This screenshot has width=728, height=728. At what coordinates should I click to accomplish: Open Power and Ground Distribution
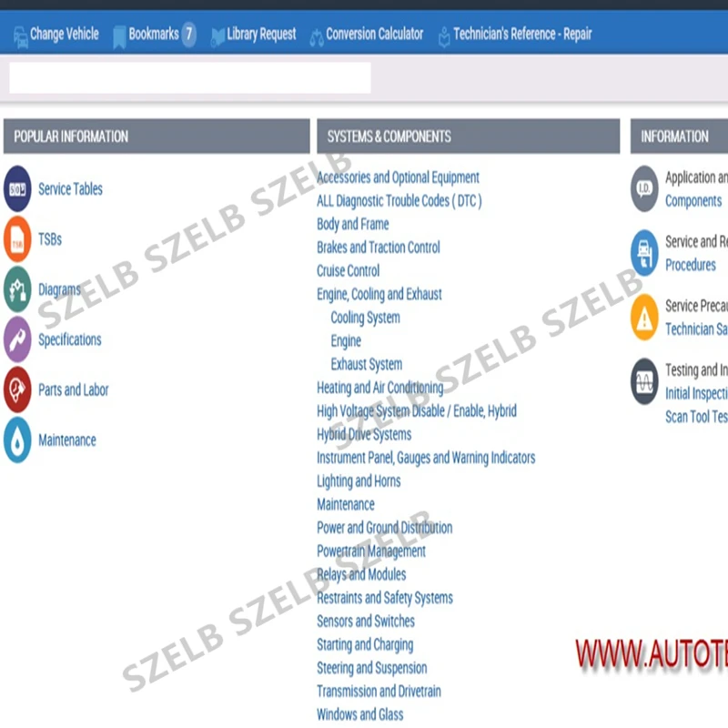[384, 528]
